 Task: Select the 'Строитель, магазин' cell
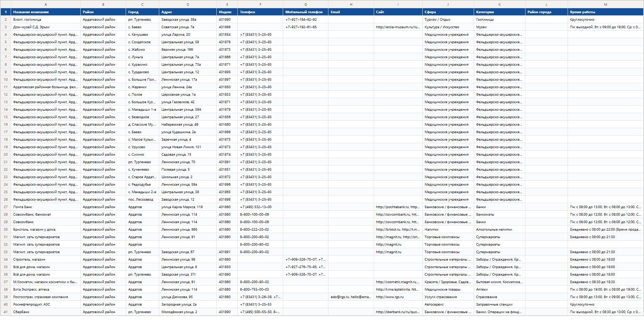pyautogui.click(x=46, y=260)
